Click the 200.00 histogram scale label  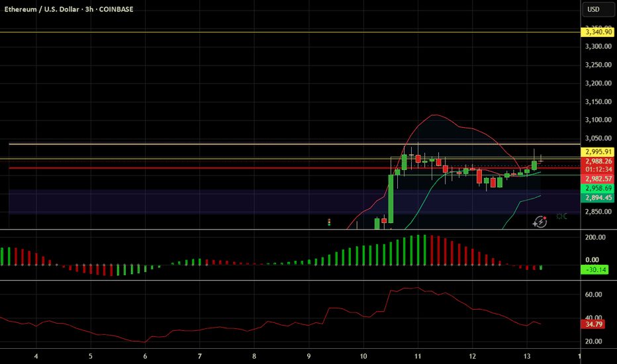tap(595, 237)
